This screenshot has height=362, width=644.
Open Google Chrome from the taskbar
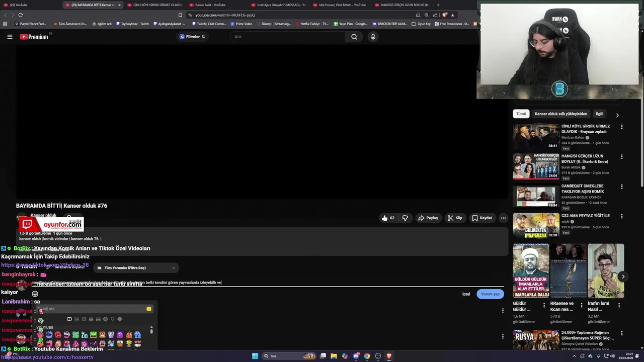[367, 356]
